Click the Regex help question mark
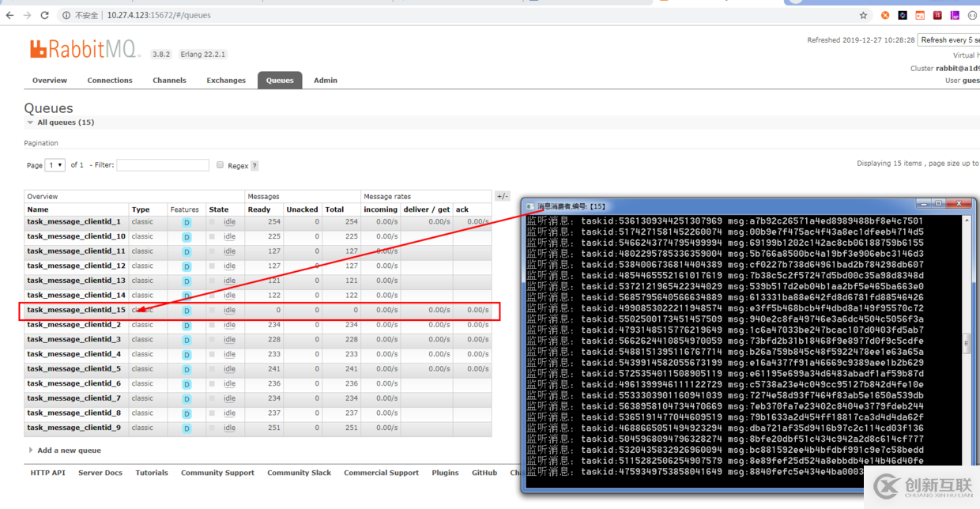The width and height of the screenshot is (980, 509). click(254, 166)
